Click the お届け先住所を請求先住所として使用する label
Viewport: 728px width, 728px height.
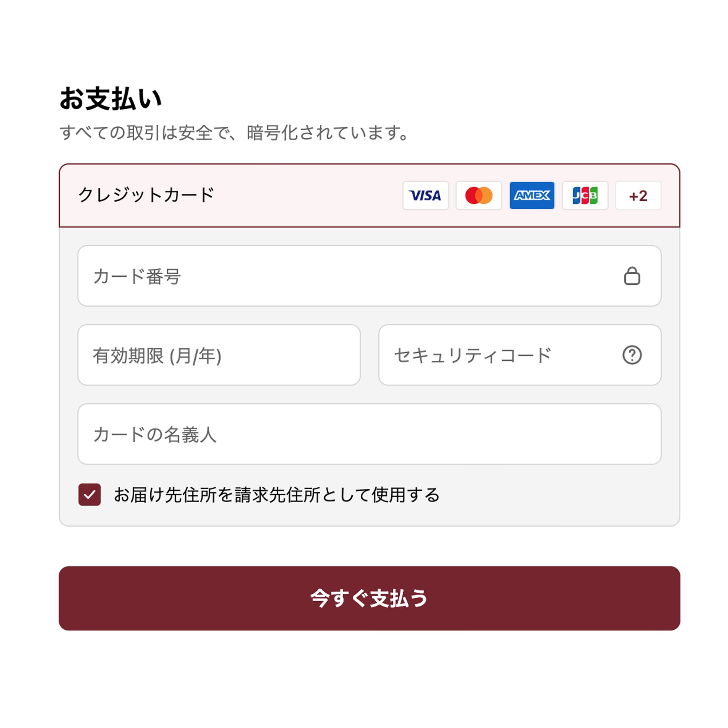pos(277,494)
